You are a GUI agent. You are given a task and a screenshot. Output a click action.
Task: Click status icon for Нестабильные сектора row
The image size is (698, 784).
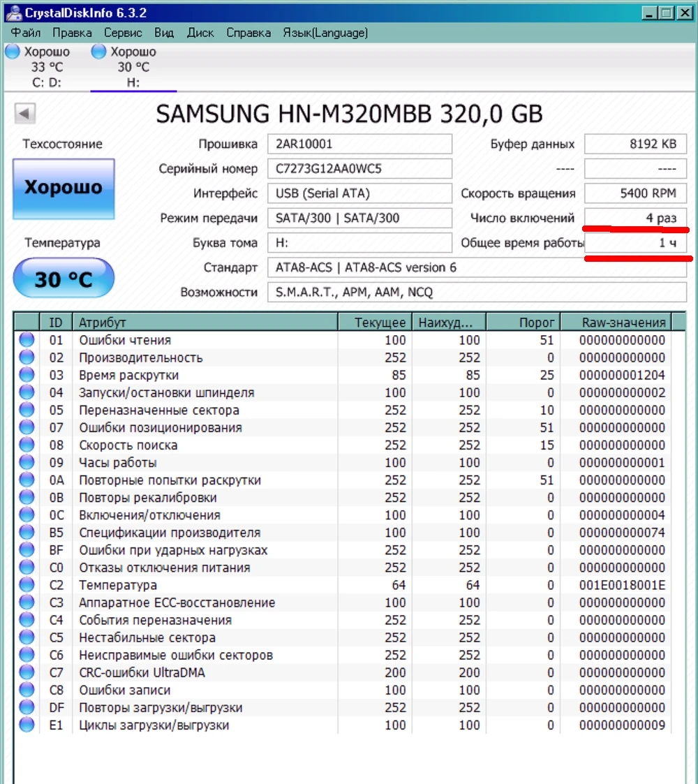click(x=27, y=637)
